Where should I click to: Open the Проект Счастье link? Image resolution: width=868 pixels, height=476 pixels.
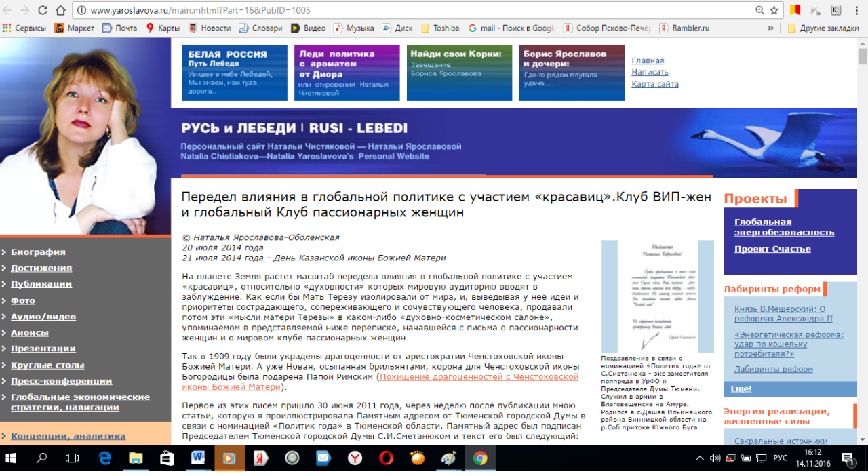(x=772, y=249)
